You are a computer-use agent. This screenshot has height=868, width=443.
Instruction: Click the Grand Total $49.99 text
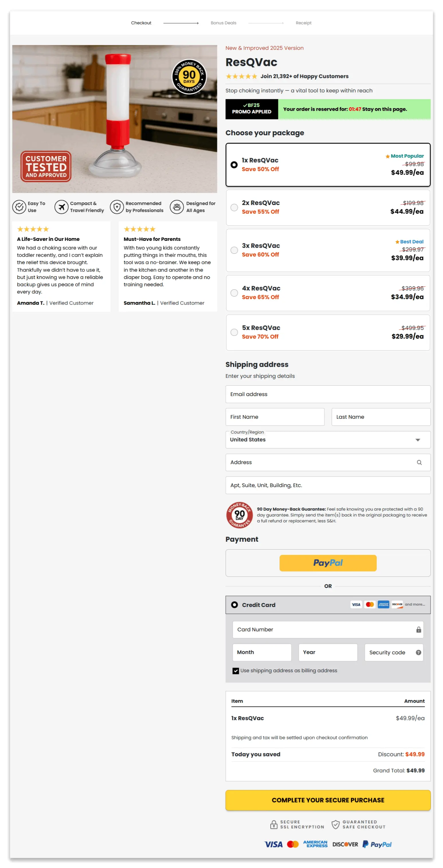point(399,770)
